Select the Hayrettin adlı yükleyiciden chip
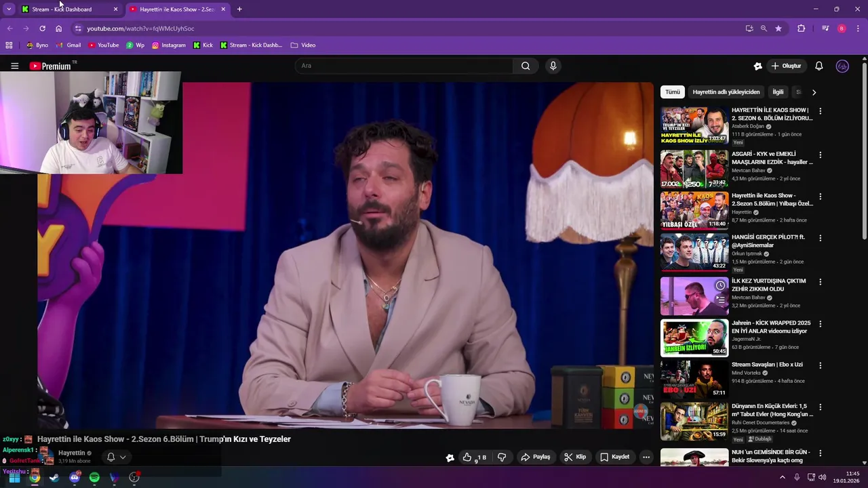Viewport: 868px width, 488px height. point(726,92)
